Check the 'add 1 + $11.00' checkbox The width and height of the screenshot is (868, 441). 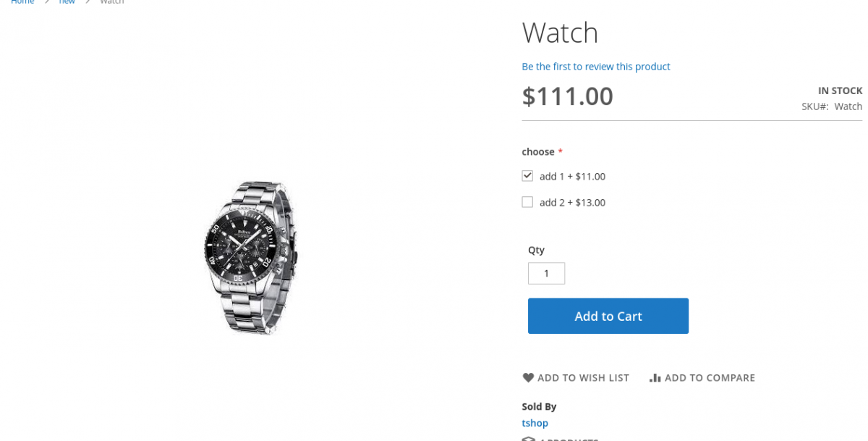coord(527,176)
